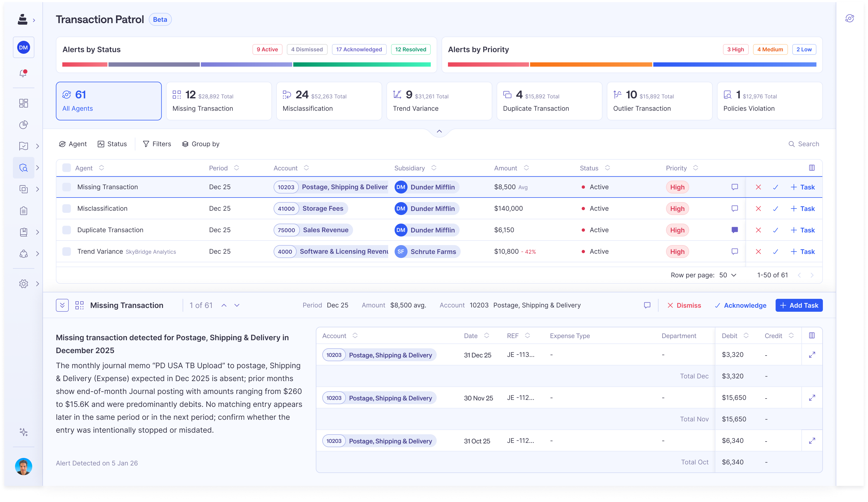The width and height of the screenshot is (868, 502).
Task: Collapse the summary cards with the up chevron
Action: (x=439, y=131)
